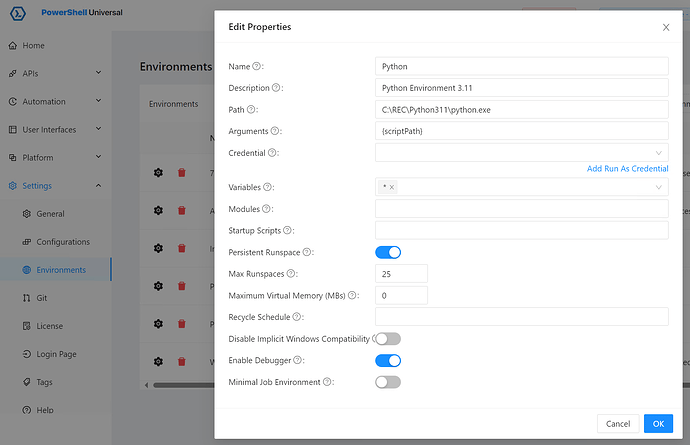Click help icon next to Minimal Job Environment

(x=327, y=382)
